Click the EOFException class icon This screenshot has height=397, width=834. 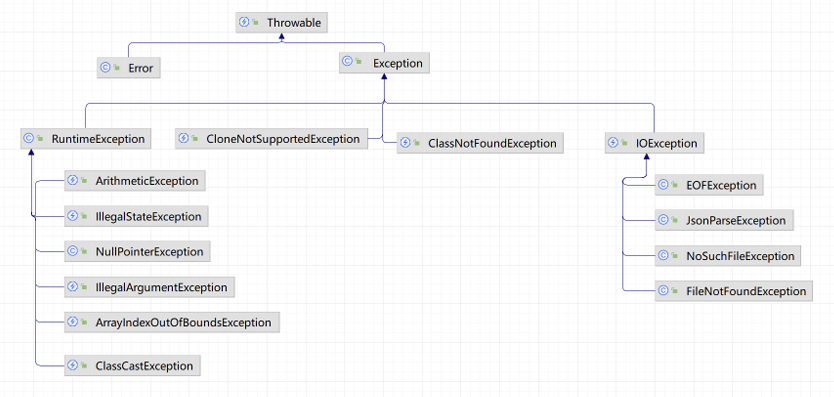[x=663, y=185]
